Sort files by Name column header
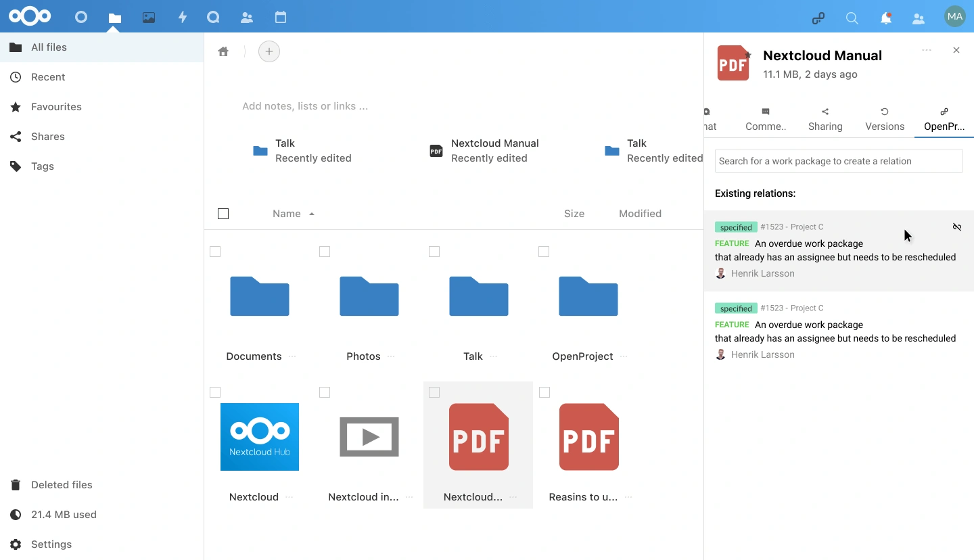The image size is (974, 560). [x=287, y=214]
